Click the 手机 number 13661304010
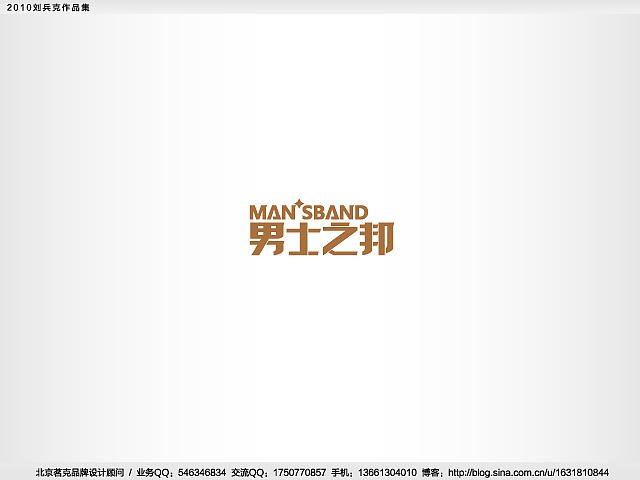The width and height of the screenshot is (640, 480). 387,473
